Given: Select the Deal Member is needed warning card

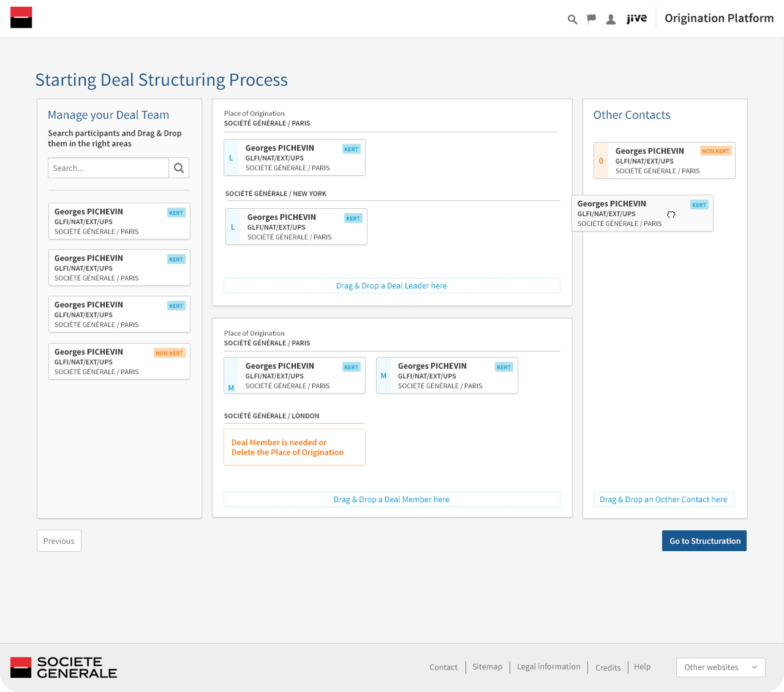Looking at the screenshot, I should coord(295,447).
